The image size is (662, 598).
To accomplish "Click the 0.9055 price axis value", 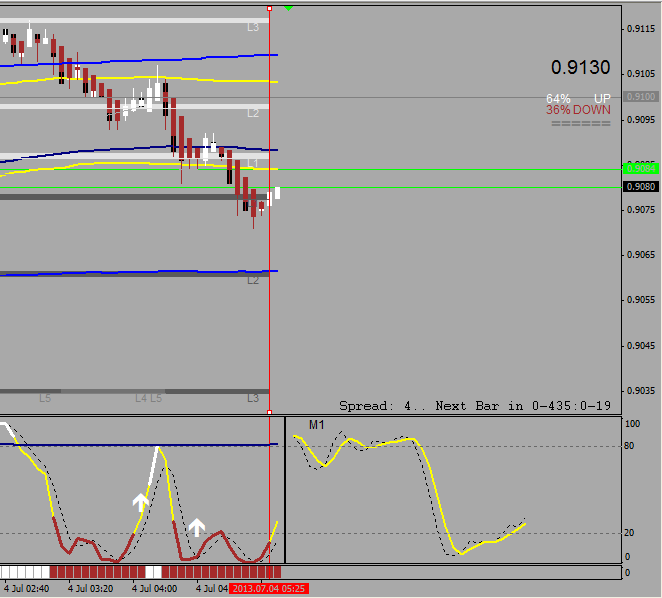I will click(641, 300).
